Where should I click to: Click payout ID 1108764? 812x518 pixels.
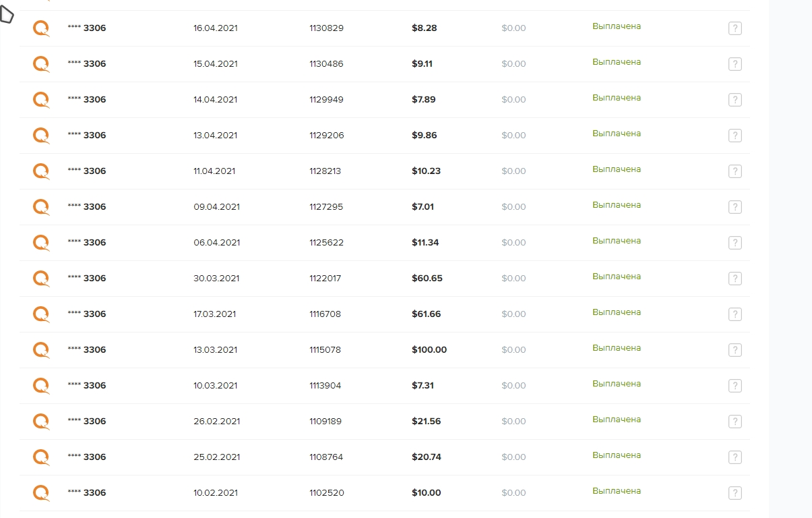click(x=326, y=457)
